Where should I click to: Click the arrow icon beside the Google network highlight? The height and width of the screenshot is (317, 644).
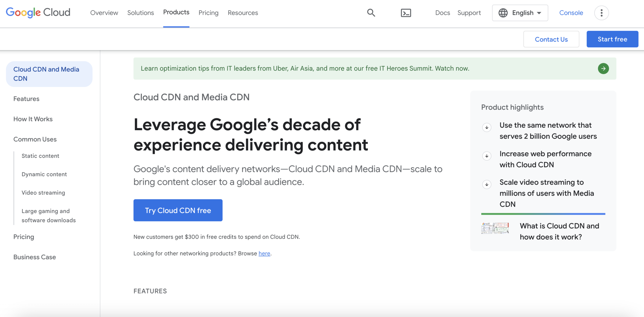pos(487,127)
